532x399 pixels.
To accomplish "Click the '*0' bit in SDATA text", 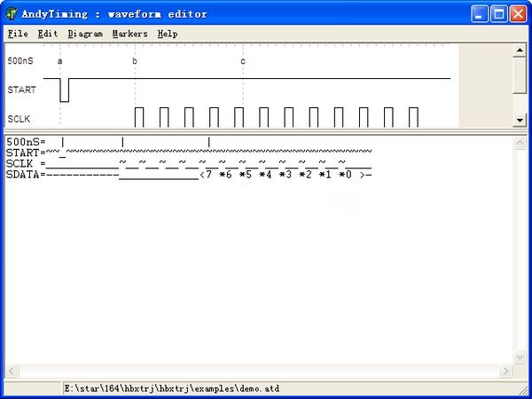I will pyautogui.click(x=346, y=175).
